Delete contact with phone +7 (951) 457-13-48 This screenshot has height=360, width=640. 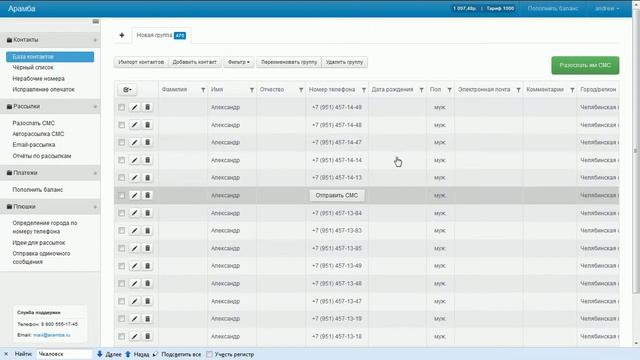click(x=147, y=283)
